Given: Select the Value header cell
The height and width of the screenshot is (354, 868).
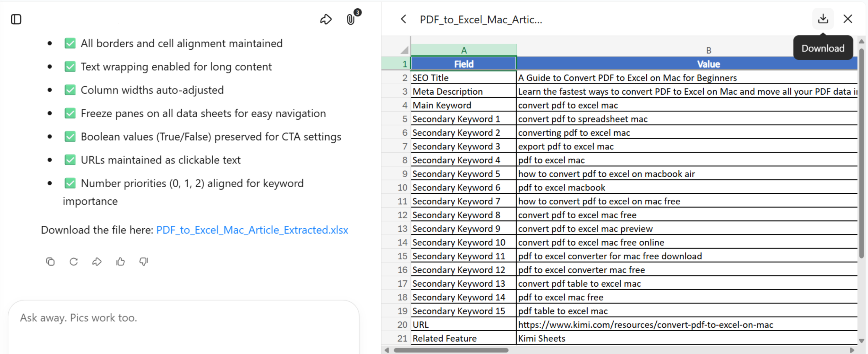Looking at the screenshot, I should [x=687, y=64].
